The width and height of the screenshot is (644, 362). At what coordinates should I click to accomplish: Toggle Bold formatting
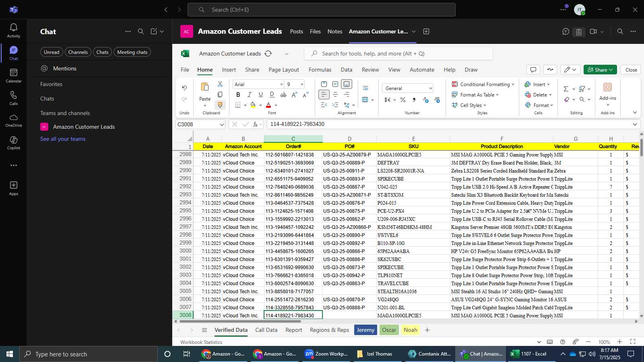pyautogui.click(x=238, y=95)
